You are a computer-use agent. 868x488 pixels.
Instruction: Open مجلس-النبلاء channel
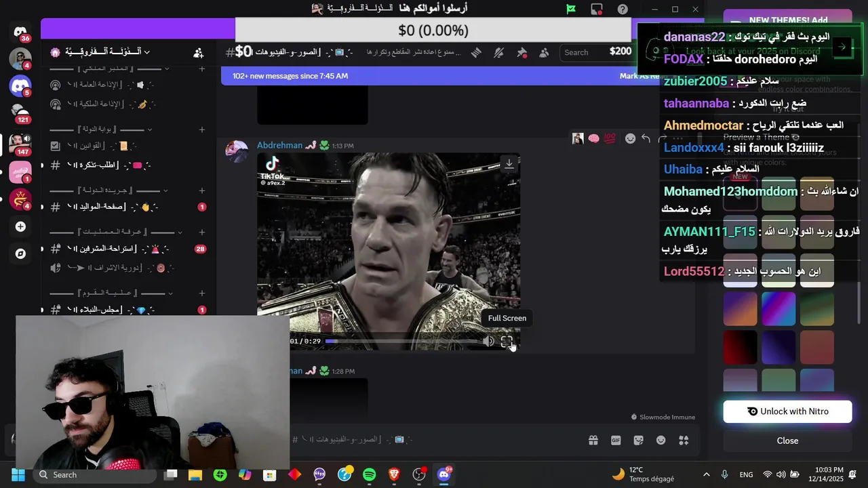click(x=129, y=310)
